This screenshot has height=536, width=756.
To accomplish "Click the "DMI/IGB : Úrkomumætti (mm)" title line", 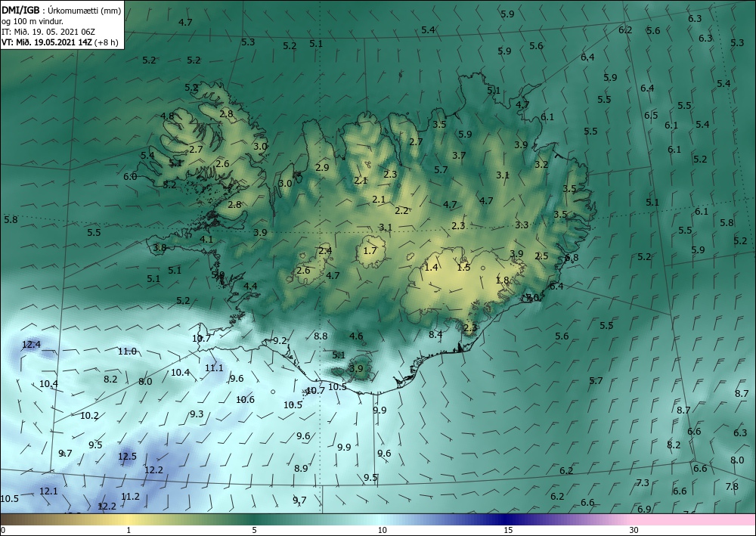I will [62, 10].
